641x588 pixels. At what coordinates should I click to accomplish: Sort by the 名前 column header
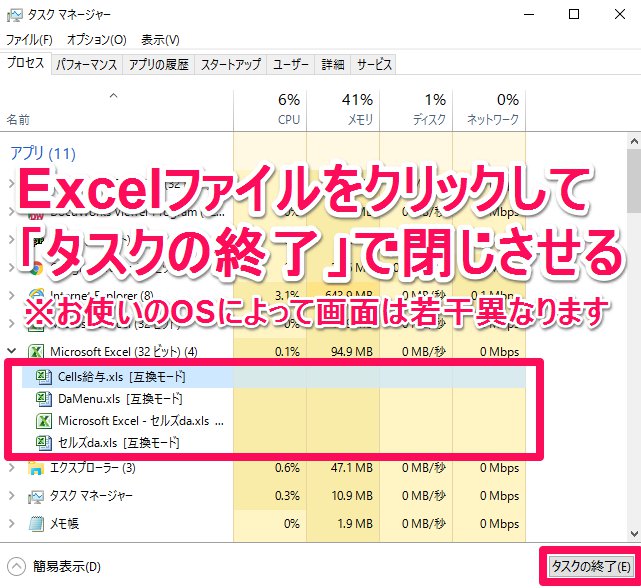[117, 111]
